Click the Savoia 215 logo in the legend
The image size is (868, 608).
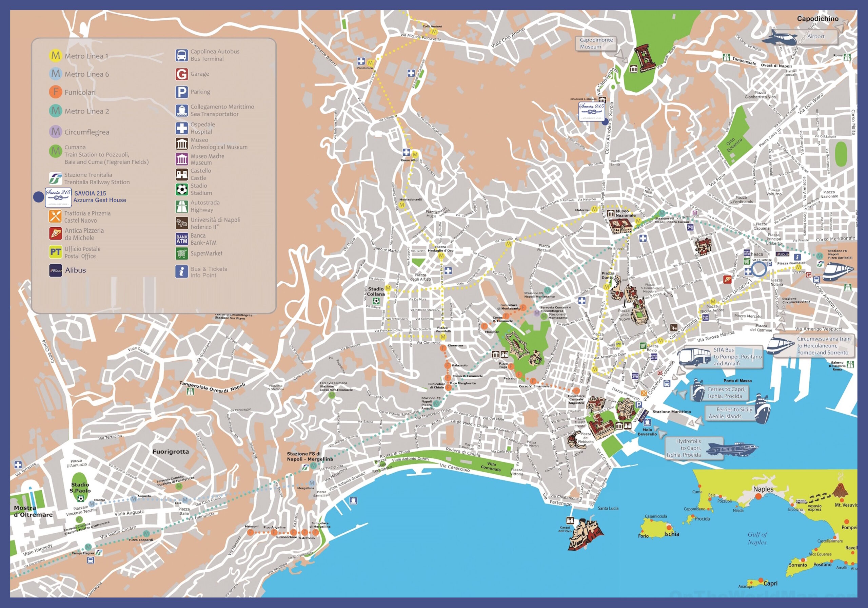[58, 197]
